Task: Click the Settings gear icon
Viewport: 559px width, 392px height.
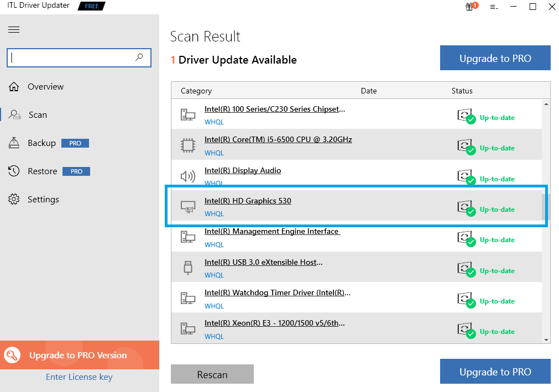Action: [x=14, y=199]
